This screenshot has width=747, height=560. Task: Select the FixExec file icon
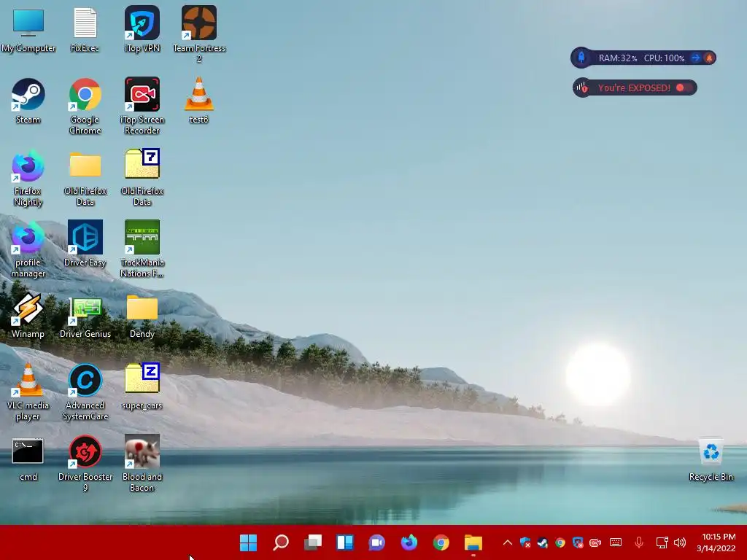[85, 29]
